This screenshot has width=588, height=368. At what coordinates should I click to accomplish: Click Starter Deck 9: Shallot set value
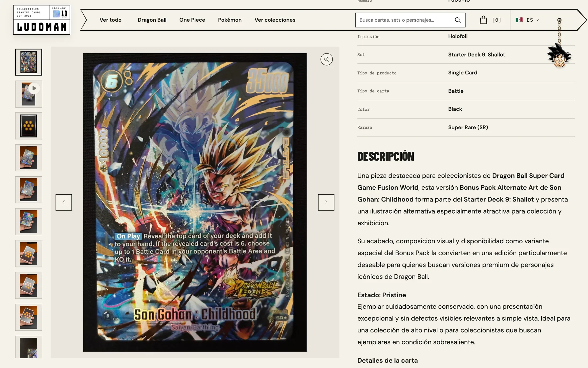tap(477, 55)
